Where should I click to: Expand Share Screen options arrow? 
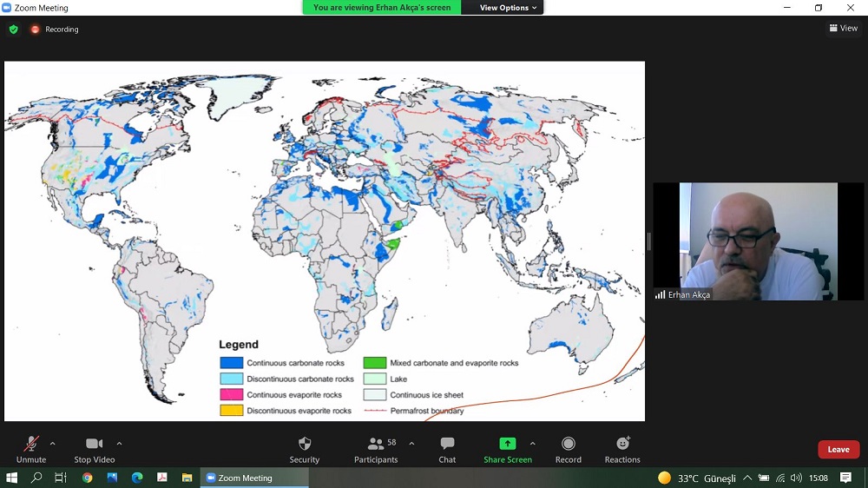point(533,444)
